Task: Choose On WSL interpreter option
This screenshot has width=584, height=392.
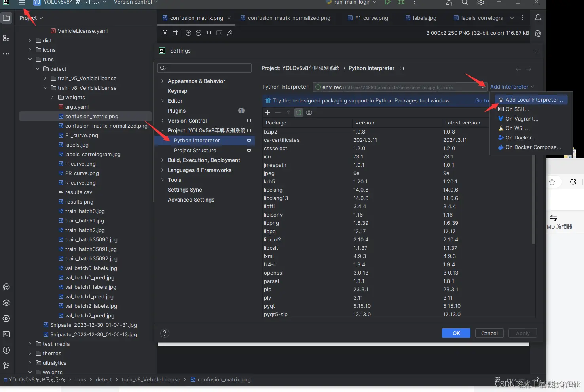Action: 531,128
